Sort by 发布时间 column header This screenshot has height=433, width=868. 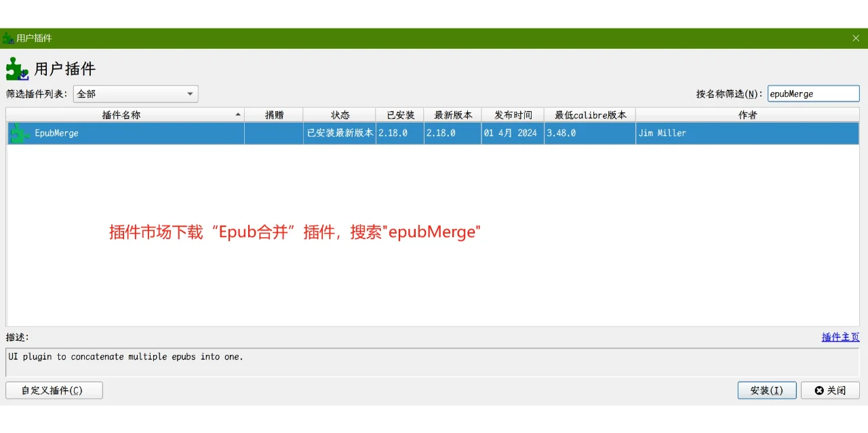513,115
